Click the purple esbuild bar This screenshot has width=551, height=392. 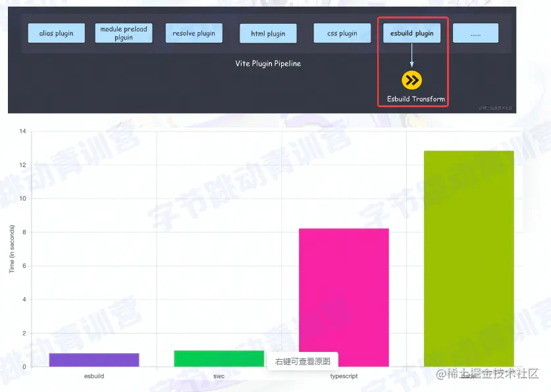(94, 360)
